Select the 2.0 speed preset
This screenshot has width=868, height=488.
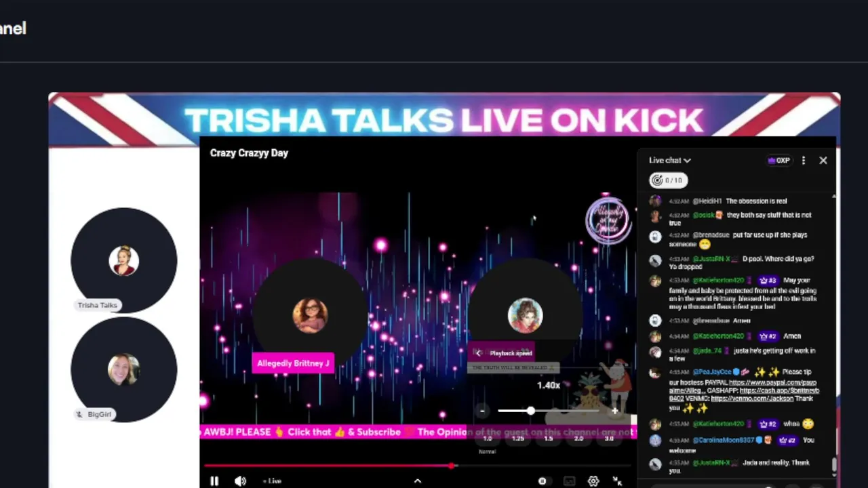[578, 439]
